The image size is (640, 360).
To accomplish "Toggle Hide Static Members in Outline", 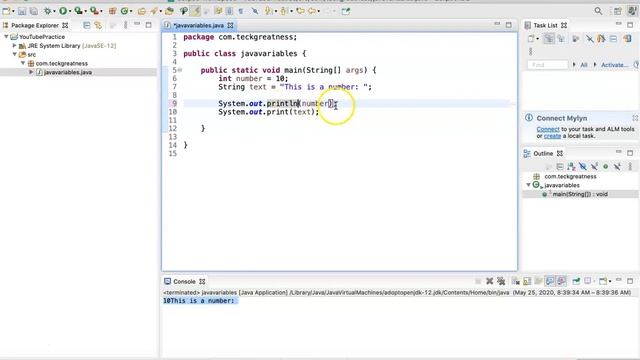I will point(594,167).
